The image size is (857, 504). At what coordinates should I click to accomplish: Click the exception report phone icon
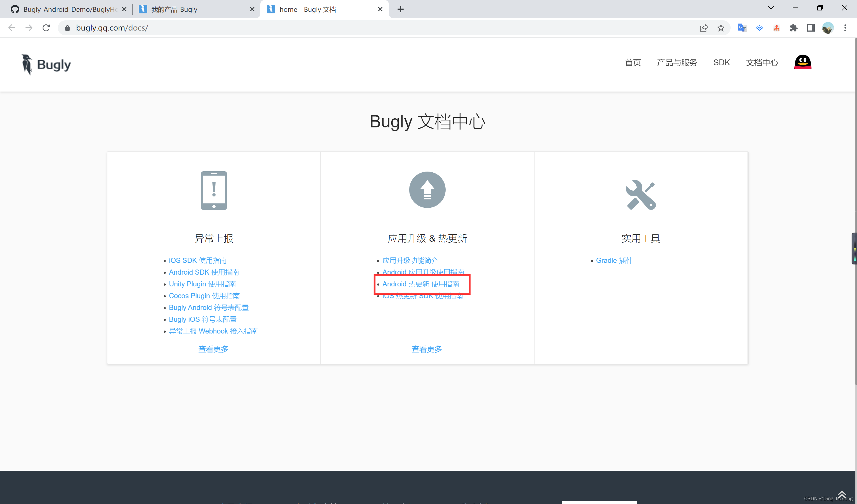(x=213, y=190)
